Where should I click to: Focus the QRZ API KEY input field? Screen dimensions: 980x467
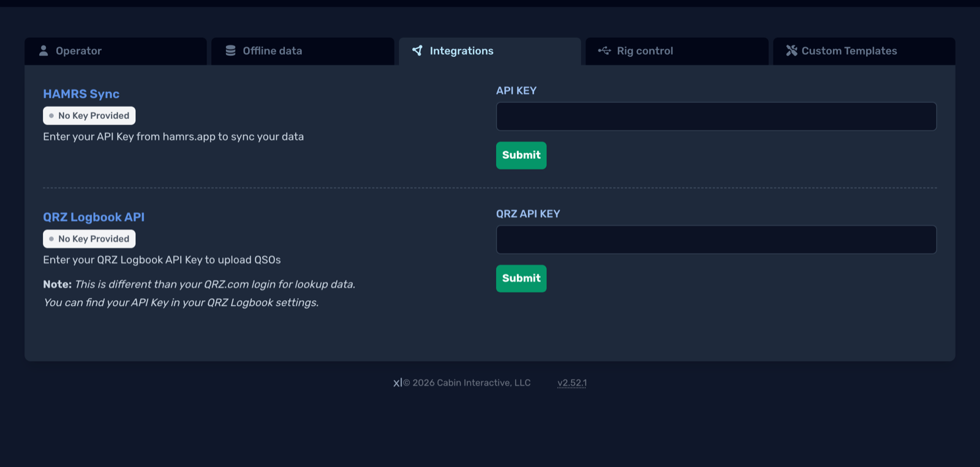click(x=716, y=240)
